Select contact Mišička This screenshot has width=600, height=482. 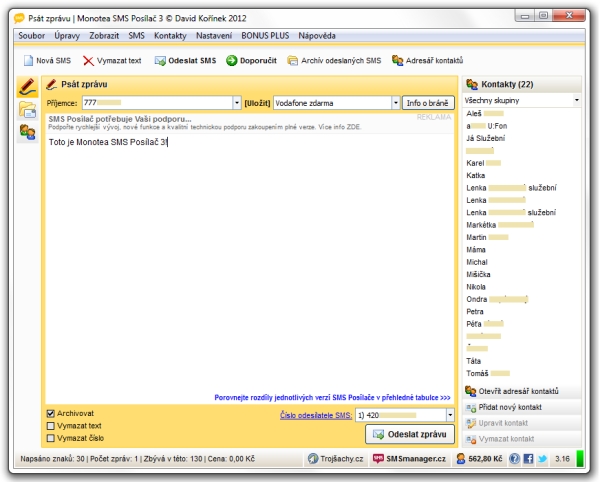[478, 274]
